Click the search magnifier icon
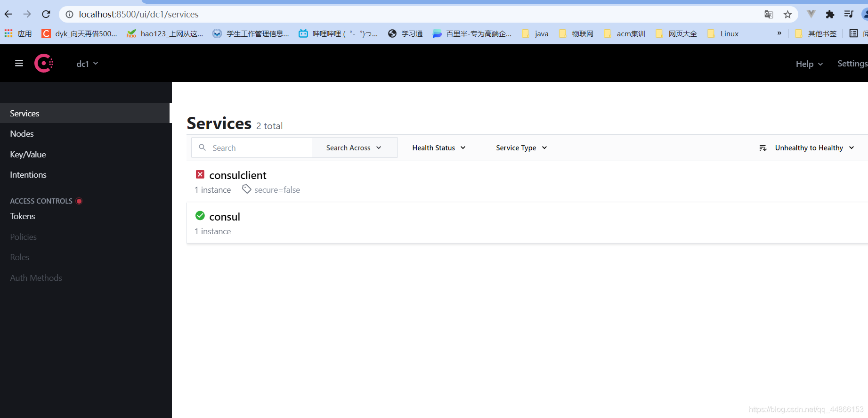 click(x=203, y=148)
